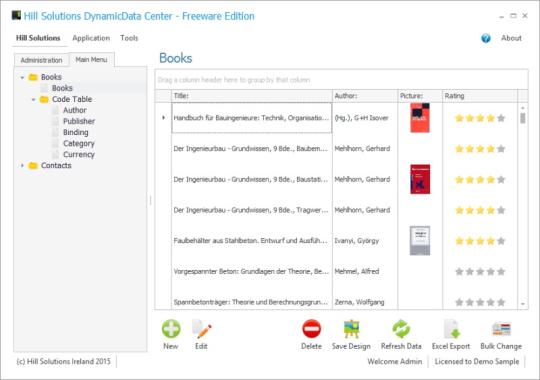The width and height of the screenshot is (540, 380).
Task: Select 'Der Ingenieurbau... Baubetr...' title cell
Action: click(x=252, y=148)
